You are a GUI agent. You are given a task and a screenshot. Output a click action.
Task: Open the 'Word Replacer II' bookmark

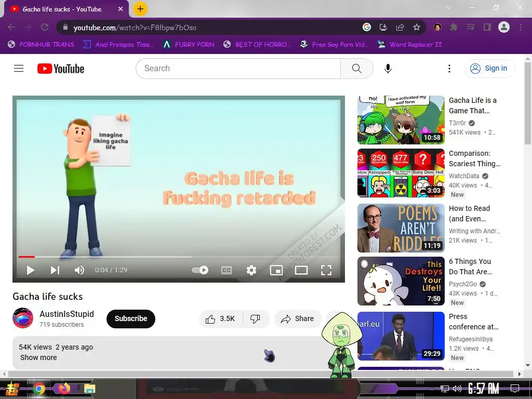pyautogui.click(x=410, y=45)
